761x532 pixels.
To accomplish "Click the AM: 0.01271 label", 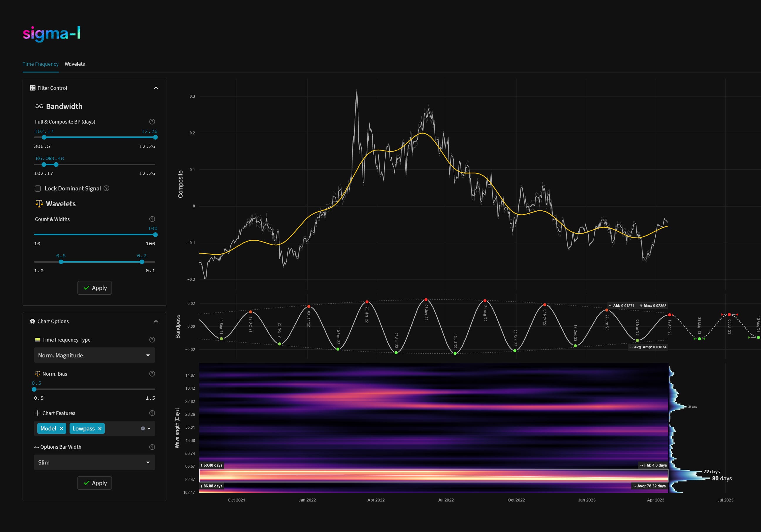I will (x=622, y=305).
